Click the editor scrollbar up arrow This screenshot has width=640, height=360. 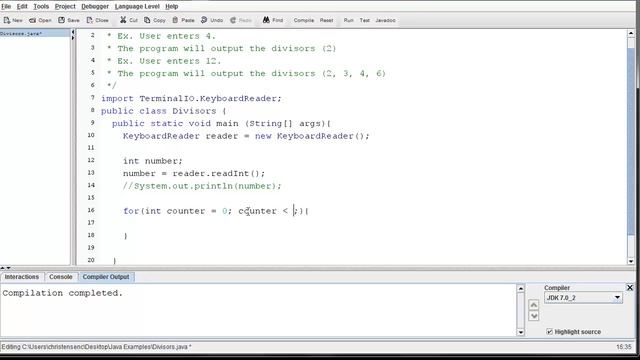tap(631, 33)
